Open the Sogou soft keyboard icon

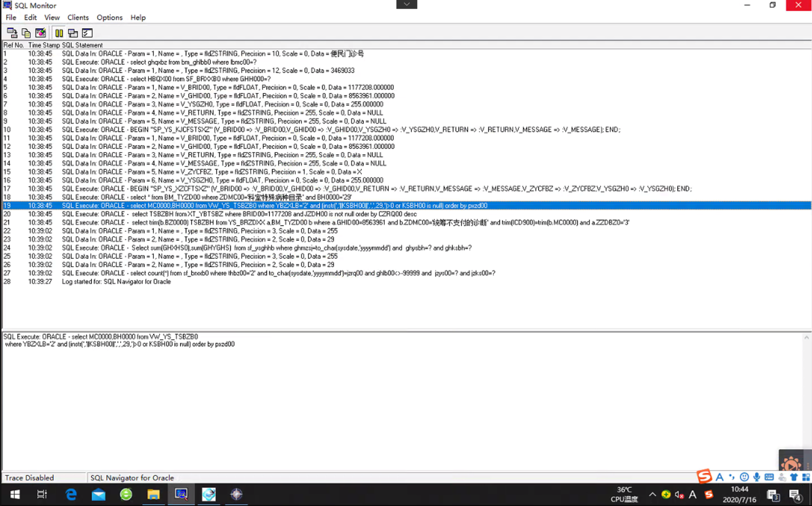coord(769,477)
